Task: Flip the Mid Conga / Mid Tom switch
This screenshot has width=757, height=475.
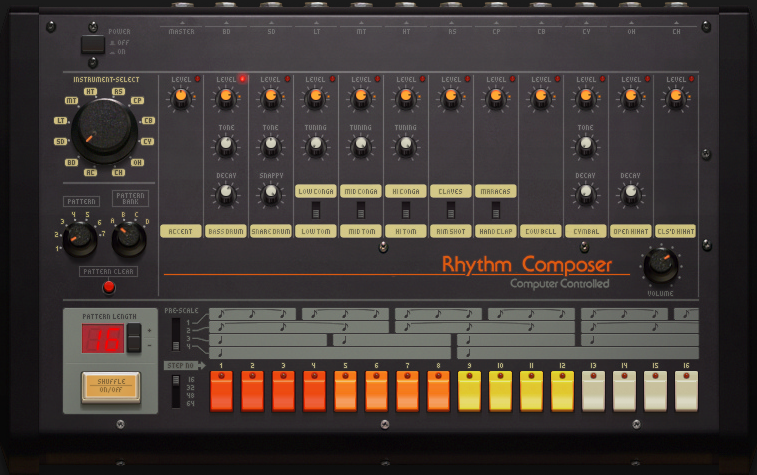Action: coord(361,210)
